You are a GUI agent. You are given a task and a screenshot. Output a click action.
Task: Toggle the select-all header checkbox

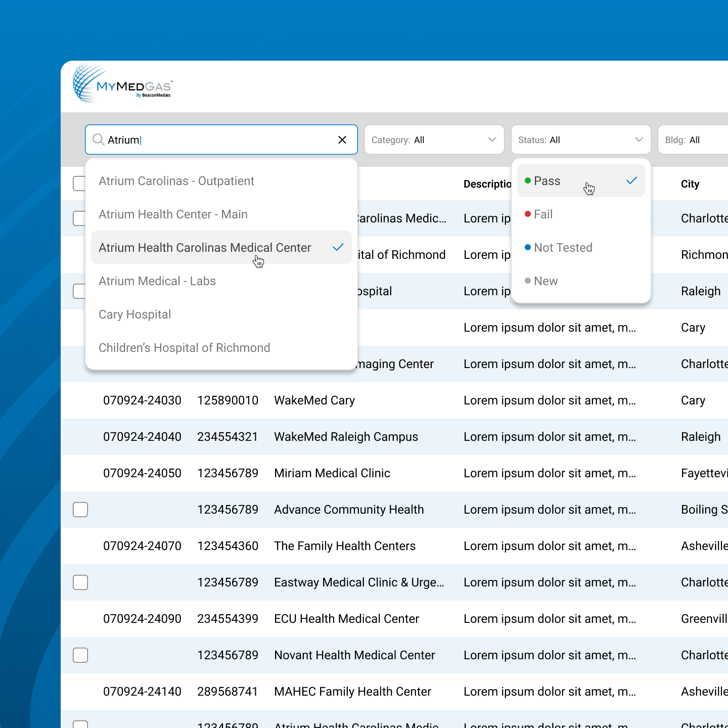click(x=79, y=184)
